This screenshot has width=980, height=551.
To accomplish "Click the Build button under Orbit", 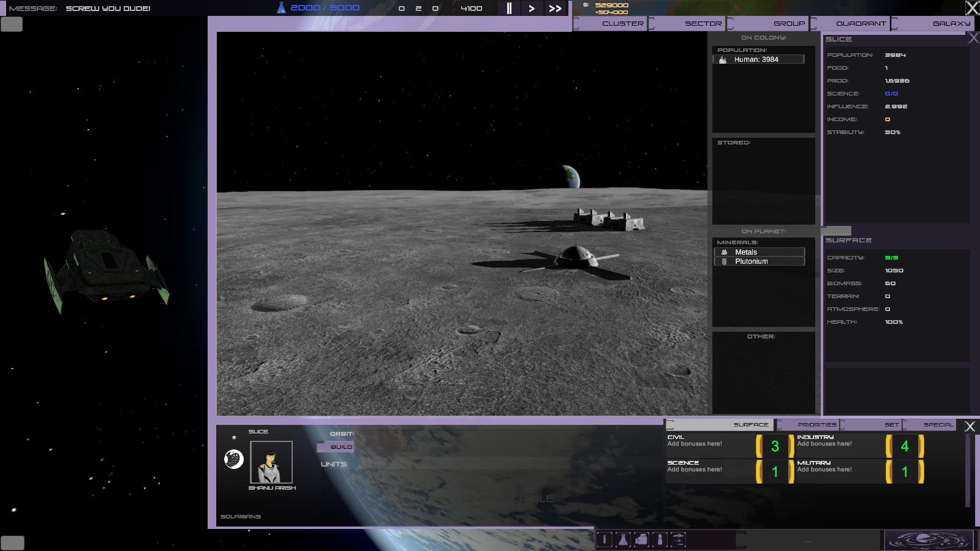I will [336, 447].
